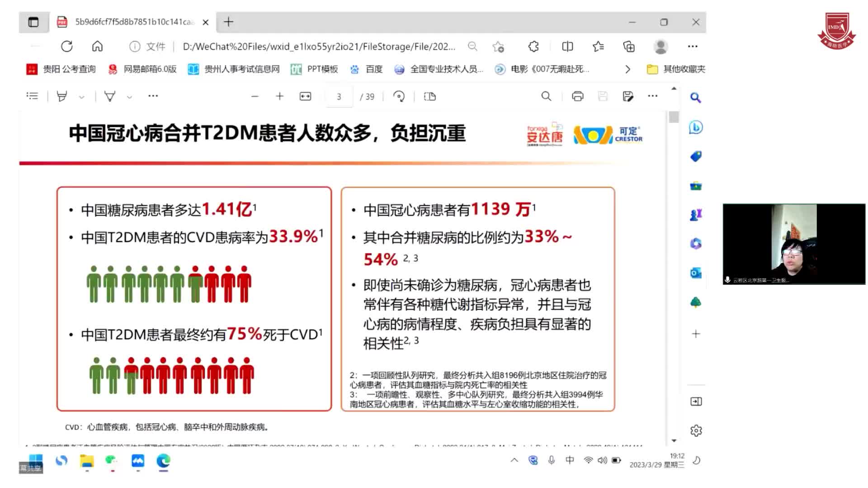This screenshot has height=488, width=868.
Task: Show overflow favorites with the chevron
Action: (628, 69)
